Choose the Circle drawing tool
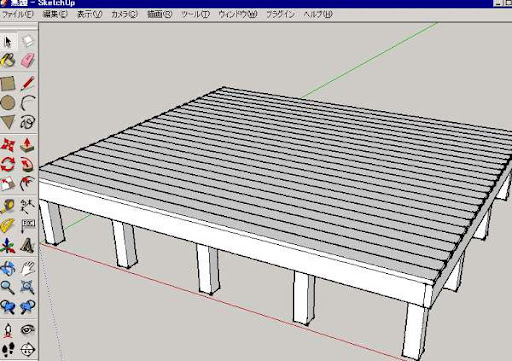512x361 pixels. pos(8,103)
